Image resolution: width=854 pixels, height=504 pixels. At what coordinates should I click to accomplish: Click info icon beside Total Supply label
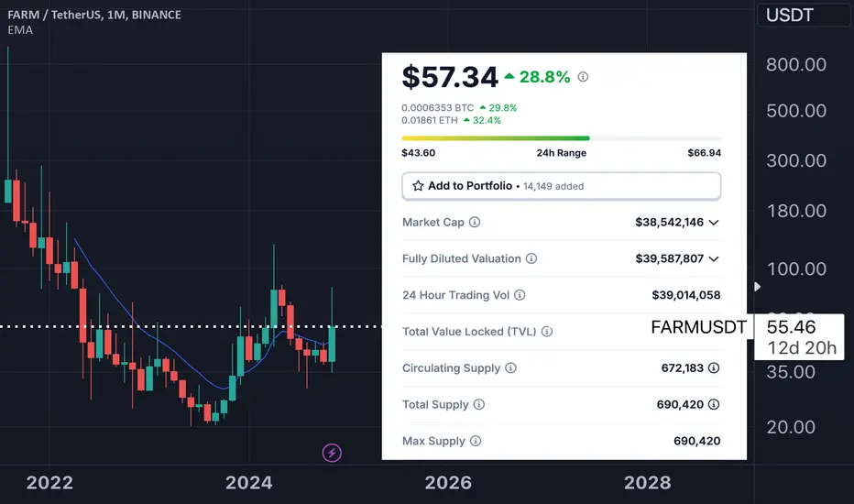coord(478,404)
